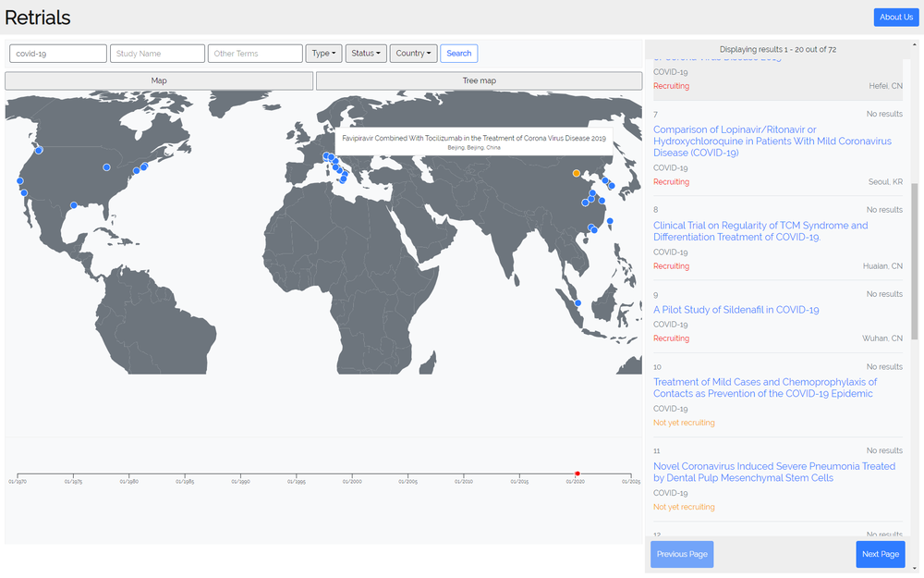Click the covid-19 condition search field
Image resolution: width=924 pixels, height=578 pixels.
click(x=58, y=54)
